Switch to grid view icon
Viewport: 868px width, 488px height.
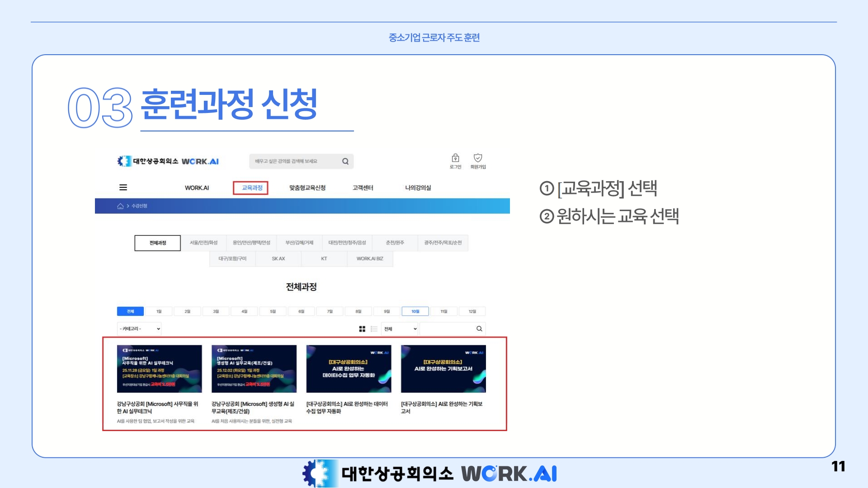pos(362,329)
